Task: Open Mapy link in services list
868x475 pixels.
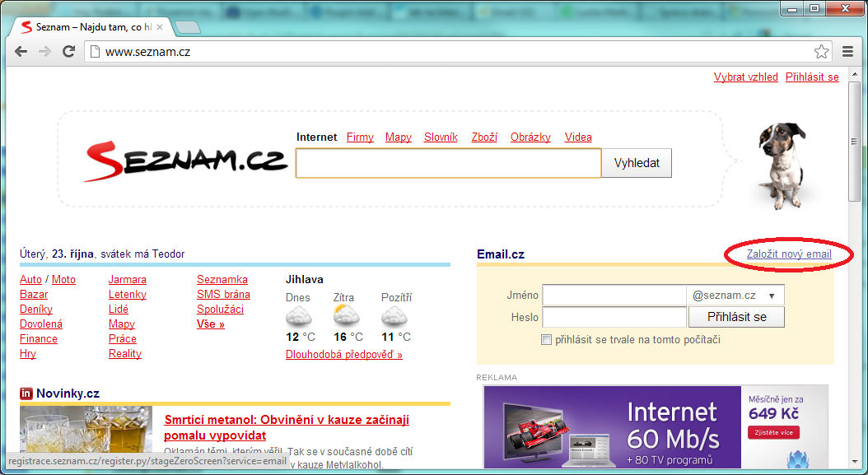Action: (122, 324)
